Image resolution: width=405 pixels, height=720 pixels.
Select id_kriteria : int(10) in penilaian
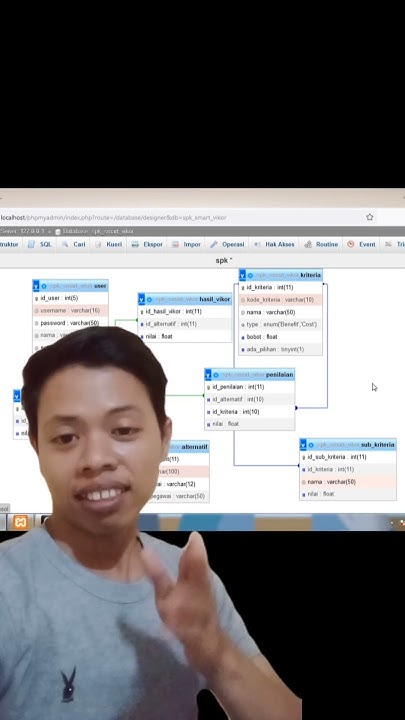point(249,411)
